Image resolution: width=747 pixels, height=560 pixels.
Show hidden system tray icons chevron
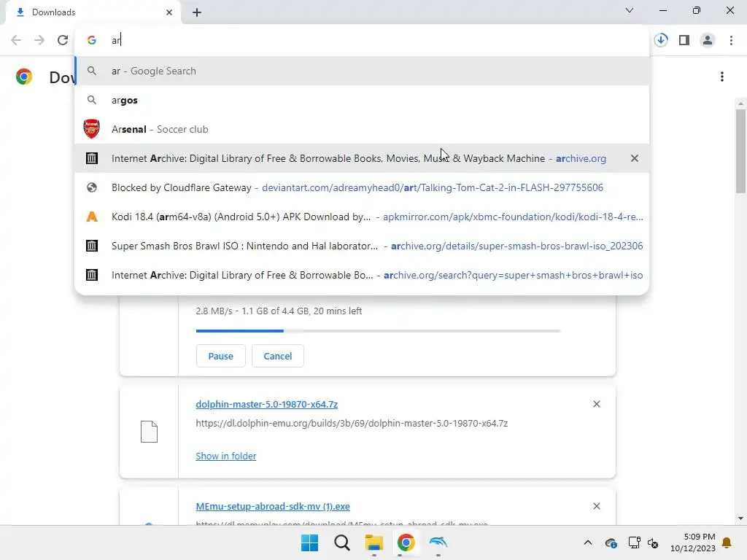pos(588,542)
